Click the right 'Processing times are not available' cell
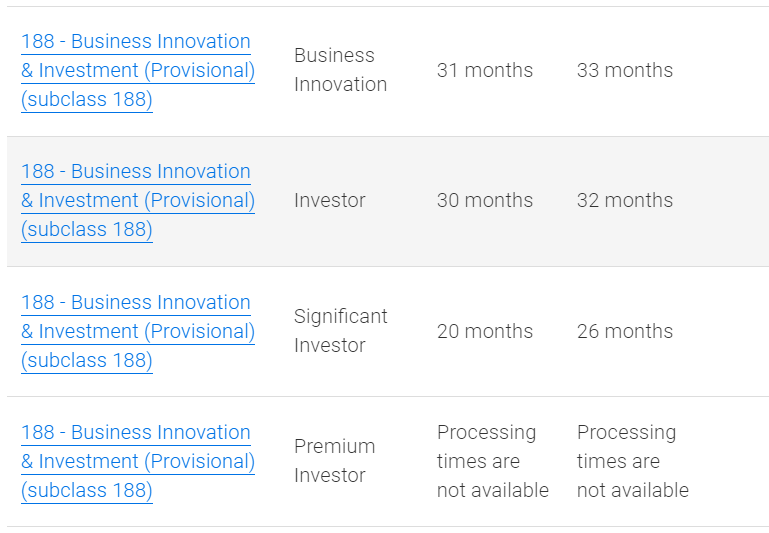Image resolution: width=769 pixels, height=533 pixels. coord(632,461)
